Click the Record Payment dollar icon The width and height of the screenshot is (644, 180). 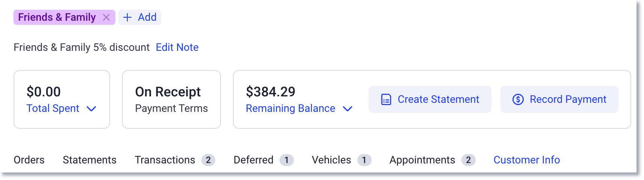click(x=518, y=99)
